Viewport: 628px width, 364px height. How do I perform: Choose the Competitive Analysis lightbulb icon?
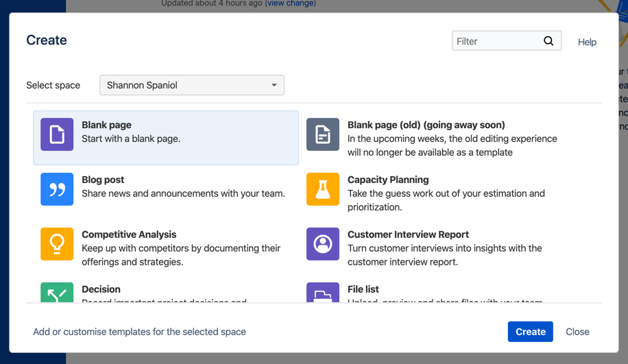point(57,244)
